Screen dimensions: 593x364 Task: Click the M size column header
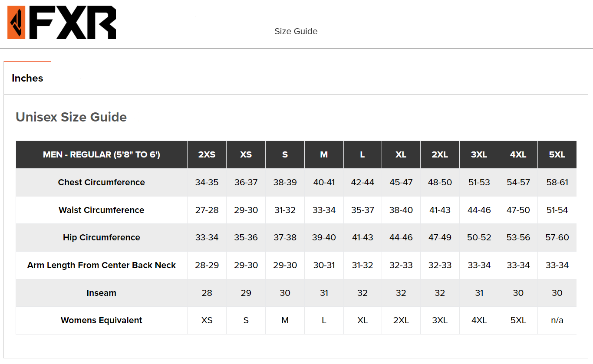point(324,154)
